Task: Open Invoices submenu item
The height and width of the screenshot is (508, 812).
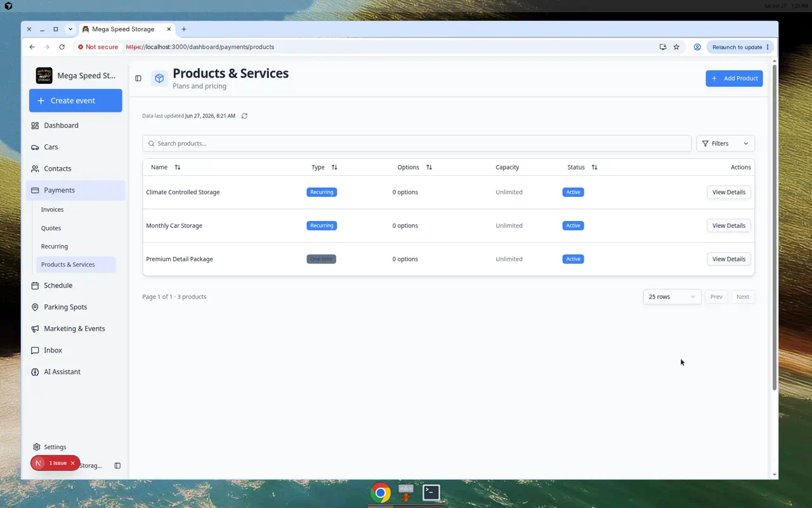Action: click(75, 210)
